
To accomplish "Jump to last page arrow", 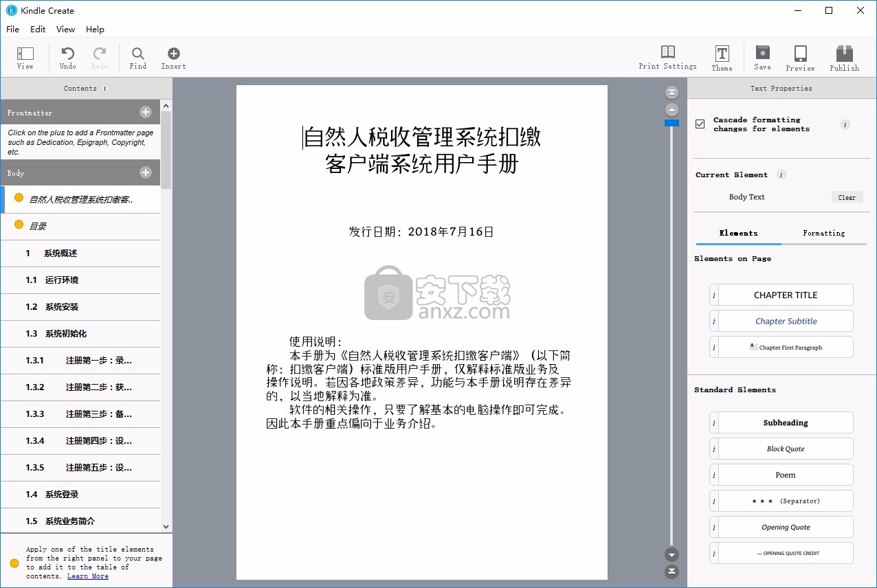I will coord(672,572).
